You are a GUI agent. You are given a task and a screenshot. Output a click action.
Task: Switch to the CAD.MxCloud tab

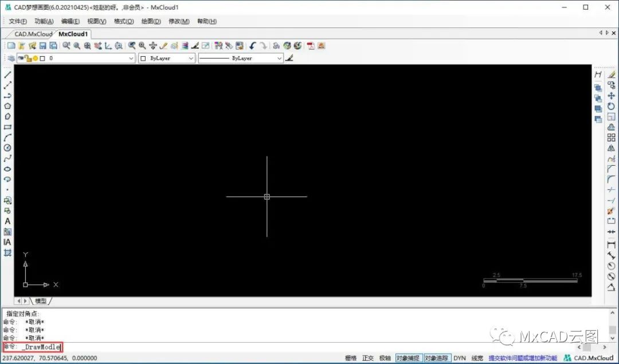(33, 34)
